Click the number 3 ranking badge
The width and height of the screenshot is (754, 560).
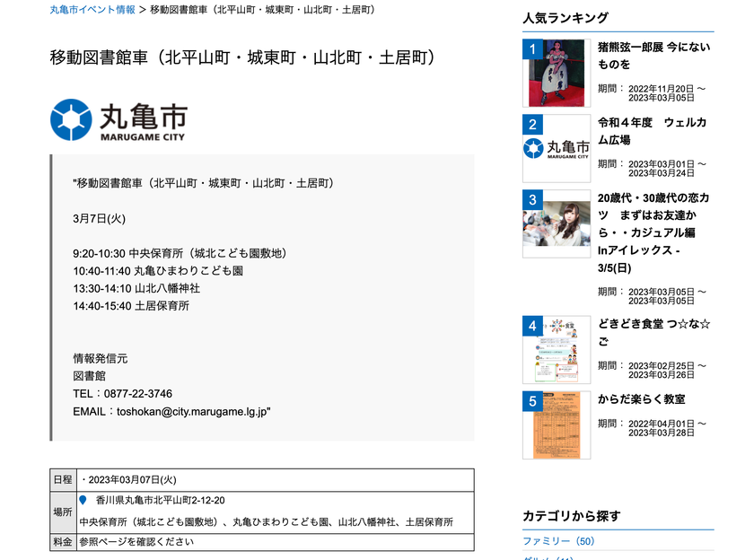coord(533,200)
